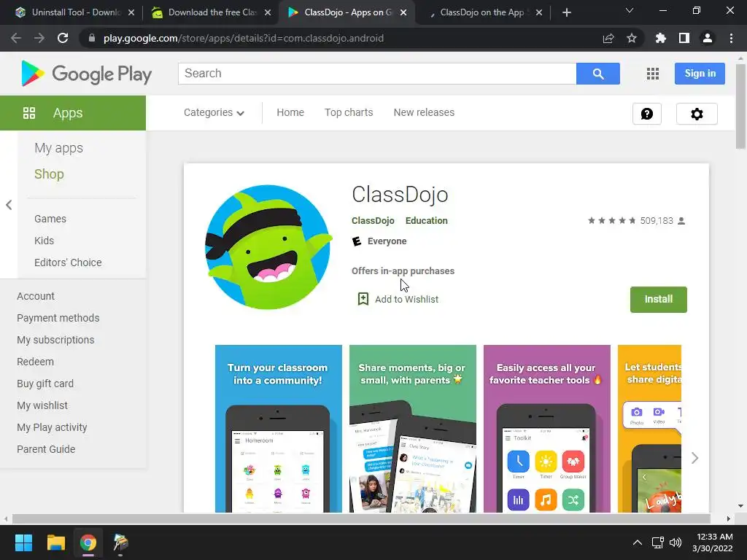Click the Apps grid icon in green header
The height and width of the screenshot is (560, 747).
[29, 113]
